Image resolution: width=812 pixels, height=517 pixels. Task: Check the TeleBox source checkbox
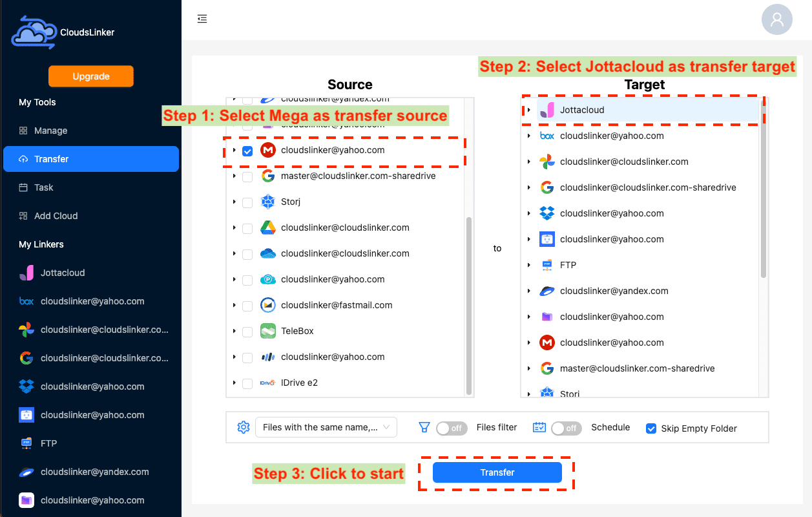click(247, 332)
